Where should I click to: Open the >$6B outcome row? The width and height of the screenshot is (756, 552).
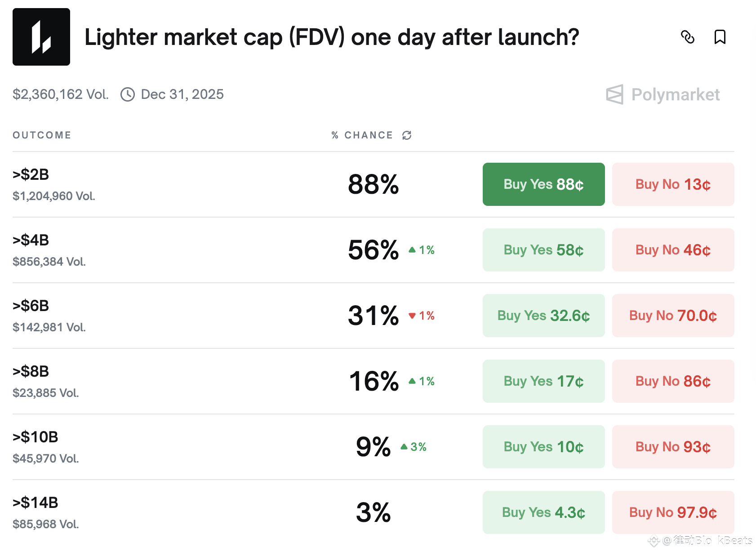31,306
